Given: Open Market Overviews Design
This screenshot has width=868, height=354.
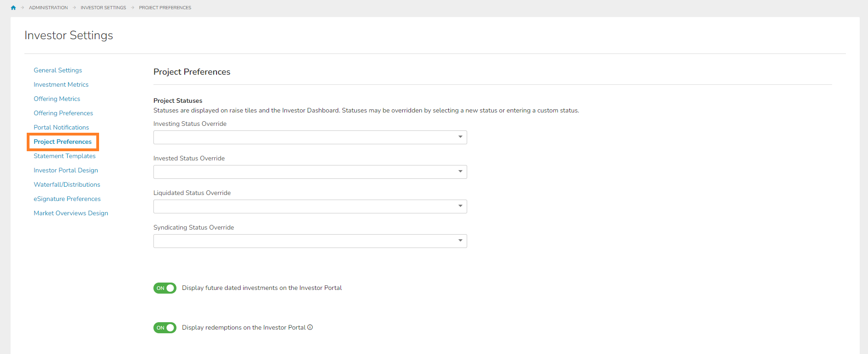Looking at the screenshot, I should [71, 213].
